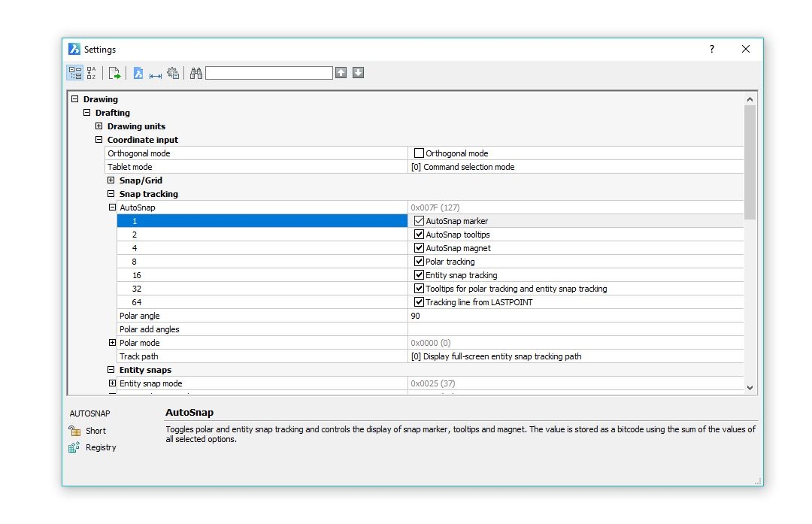The image size is (812, 524).
Task: Click the binoculars Find icon
Action: click(x=195, y=73)
